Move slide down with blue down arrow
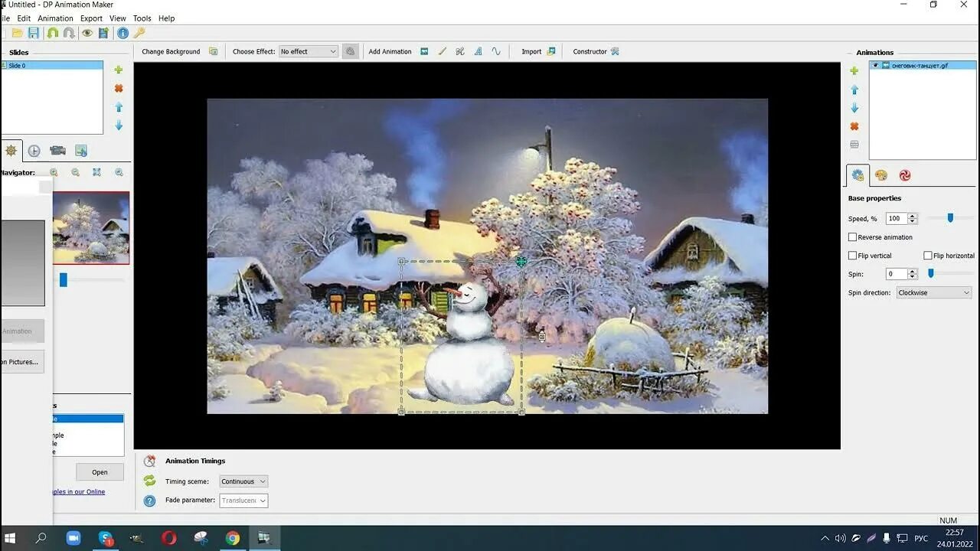The height and width of the screenshot is (551, 980). click(x=119, y=125)
